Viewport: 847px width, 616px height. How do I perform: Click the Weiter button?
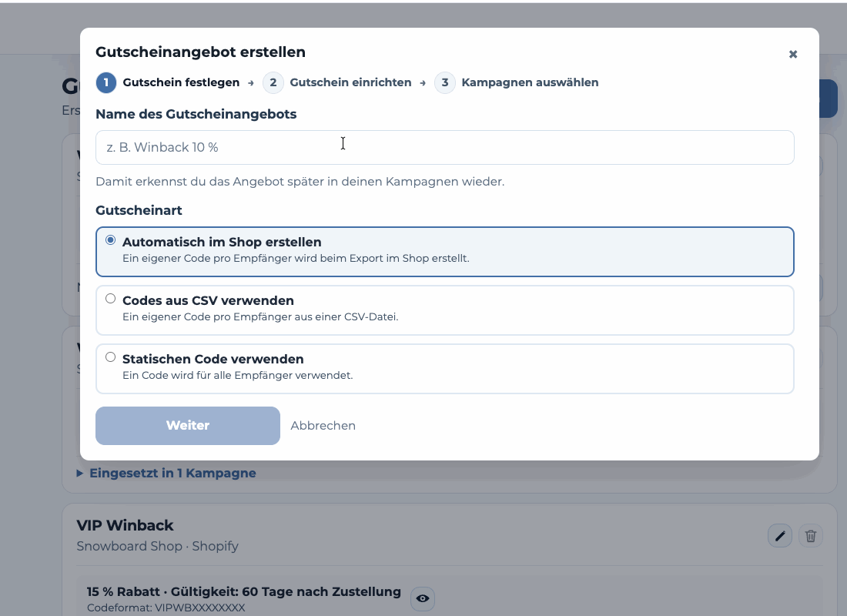(x=187, y=426)
